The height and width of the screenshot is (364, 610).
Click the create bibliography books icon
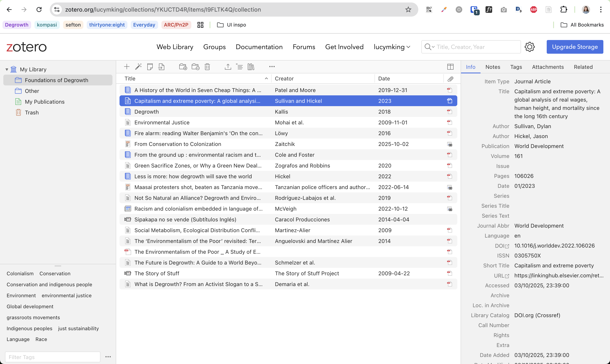point(251,67)
